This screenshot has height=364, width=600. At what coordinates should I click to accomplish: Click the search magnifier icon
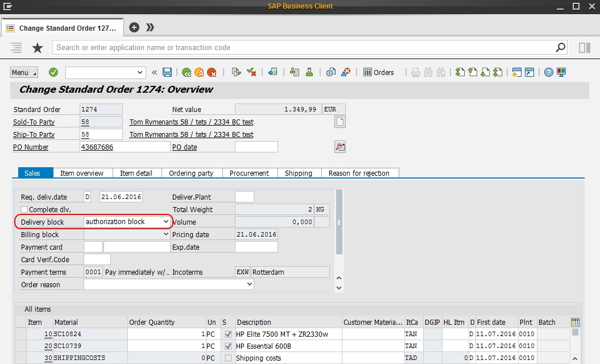(560, 47)
